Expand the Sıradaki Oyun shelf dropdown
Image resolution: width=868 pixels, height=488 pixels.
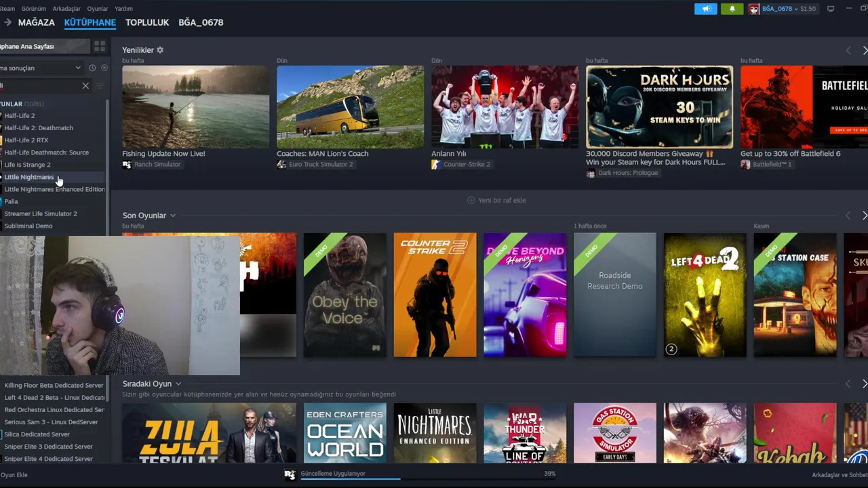point(178,384)
